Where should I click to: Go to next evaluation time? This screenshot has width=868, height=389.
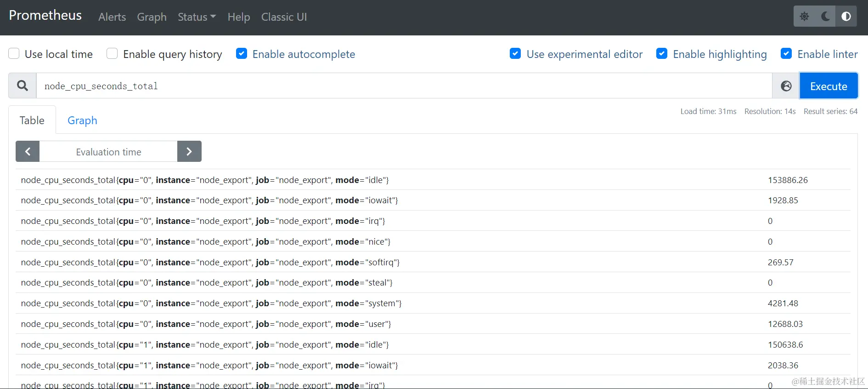(x=189, y=151)
